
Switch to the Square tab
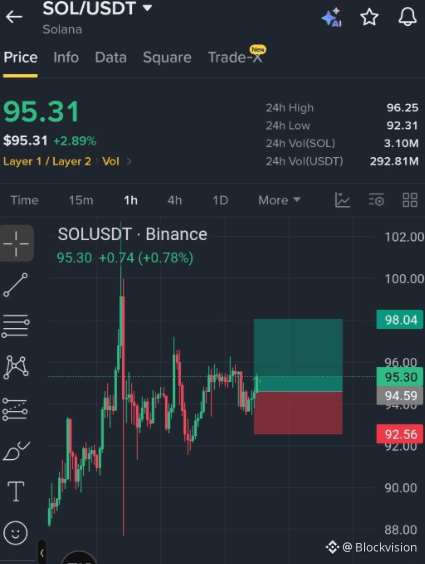click(167, 58)
